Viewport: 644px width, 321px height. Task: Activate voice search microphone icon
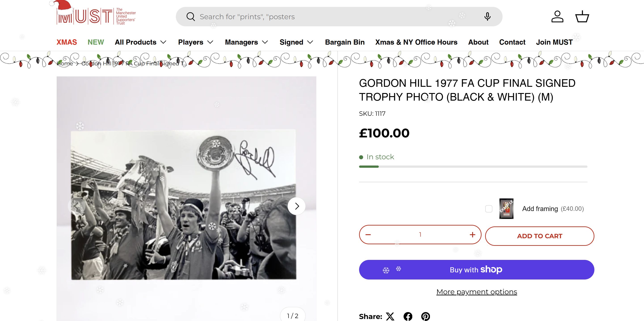point(487,17)
